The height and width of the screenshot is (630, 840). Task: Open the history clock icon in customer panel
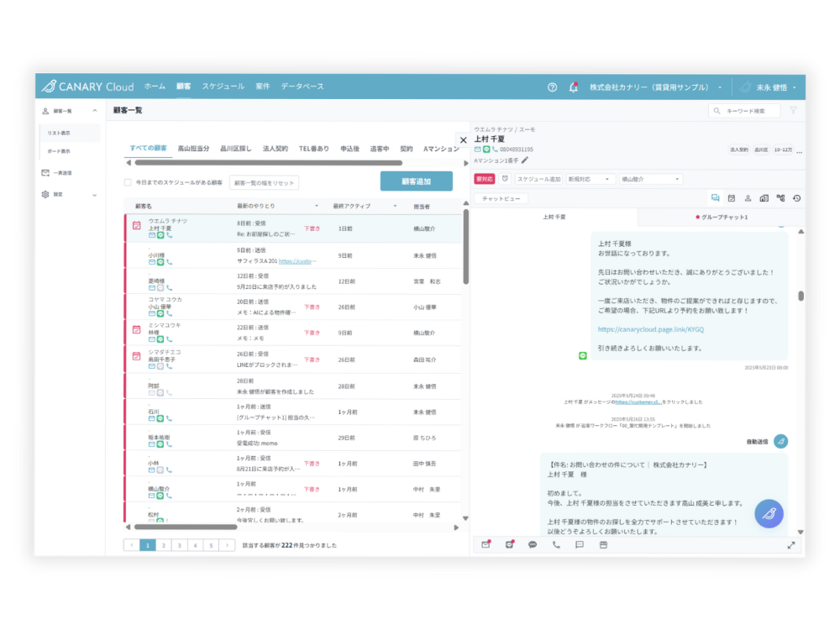tap(796, 198)
